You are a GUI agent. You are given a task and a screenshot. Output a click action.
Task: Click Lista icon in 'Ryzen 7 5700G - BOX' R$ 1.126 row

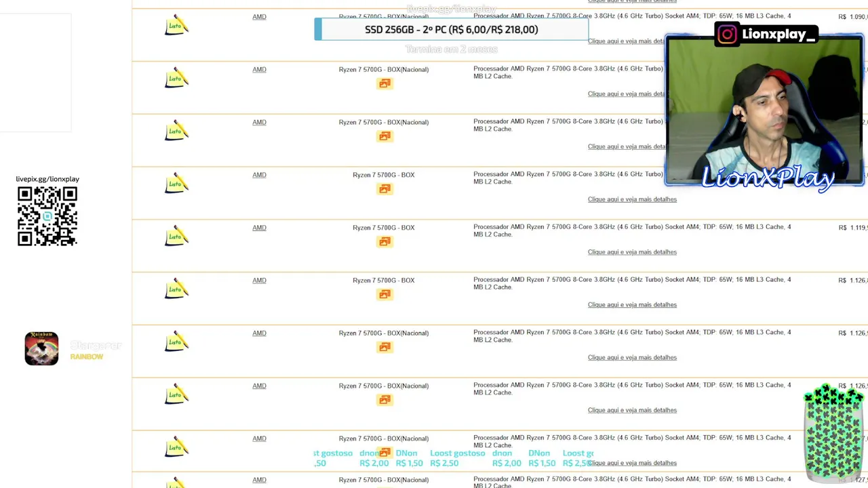click(176, 290)
